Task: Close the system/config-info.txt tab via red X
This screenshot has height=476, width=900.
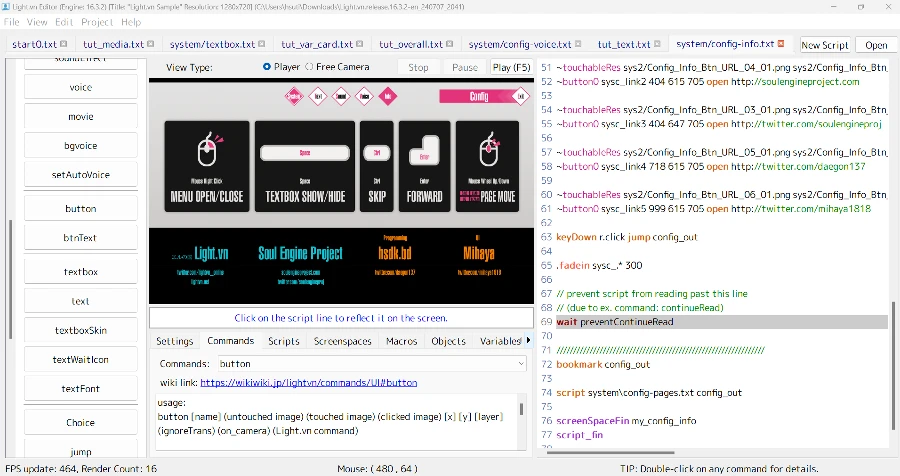Action: click(x=781, y=45)
